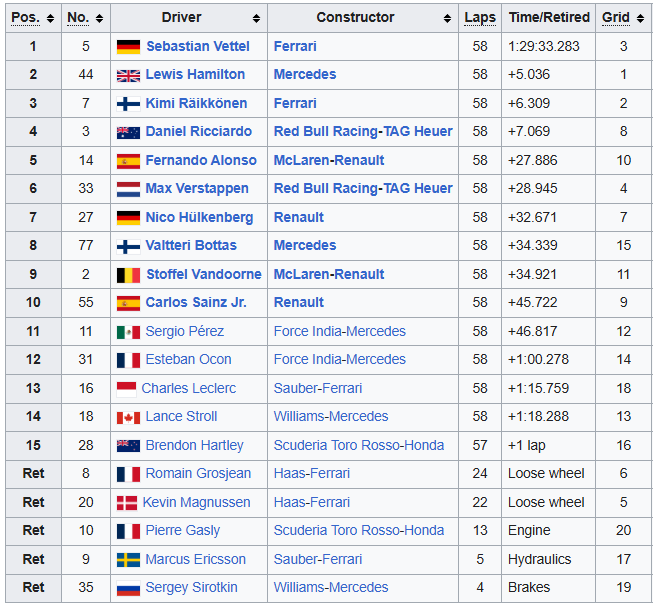Click Swedish flag beside Marcus Ericsson

pyautogui.click(x=128, y=560)
